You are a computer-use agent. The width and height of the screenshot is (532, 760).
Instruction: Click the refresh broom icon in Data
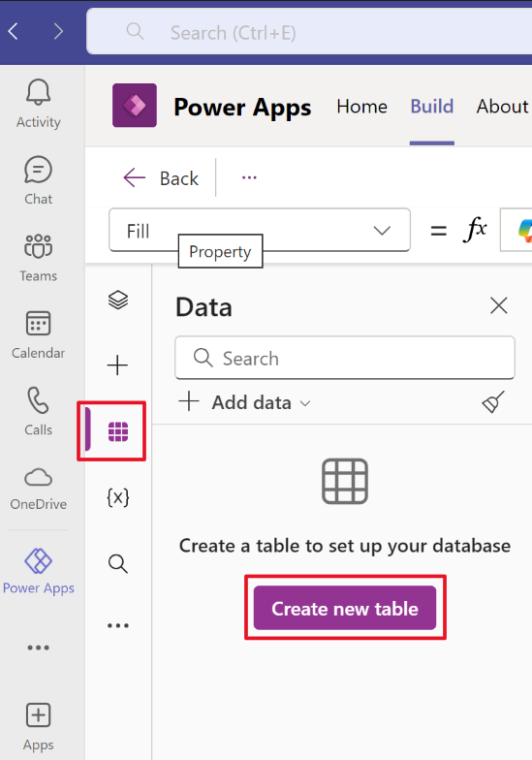point(492,401)
